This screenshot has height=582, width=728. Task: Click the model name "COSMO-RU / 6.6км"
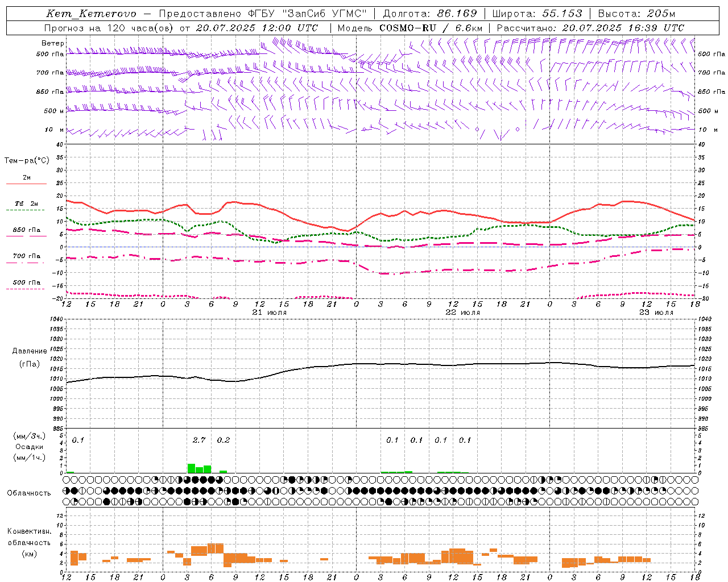point(431,28)
